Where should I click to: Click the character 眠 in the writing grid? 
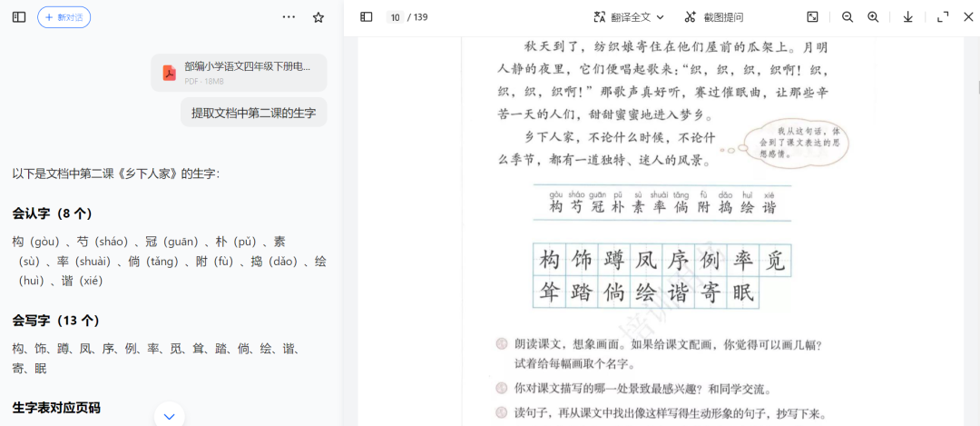pos(743,292)
